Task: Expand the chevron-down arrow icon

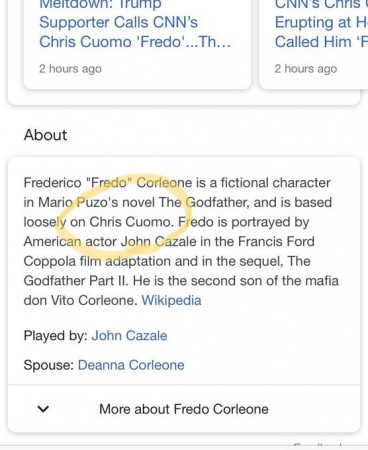Action: click(44, 409)
